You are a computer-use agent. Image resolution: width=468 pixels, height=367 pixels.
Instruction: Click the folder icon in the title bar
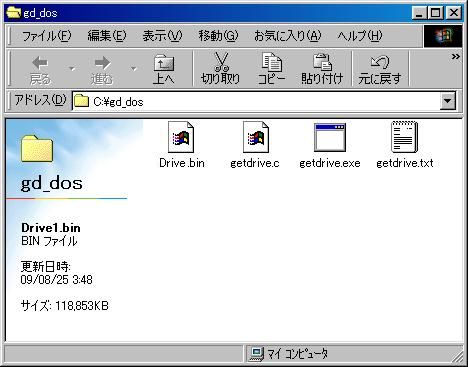[x=14, y=13]
